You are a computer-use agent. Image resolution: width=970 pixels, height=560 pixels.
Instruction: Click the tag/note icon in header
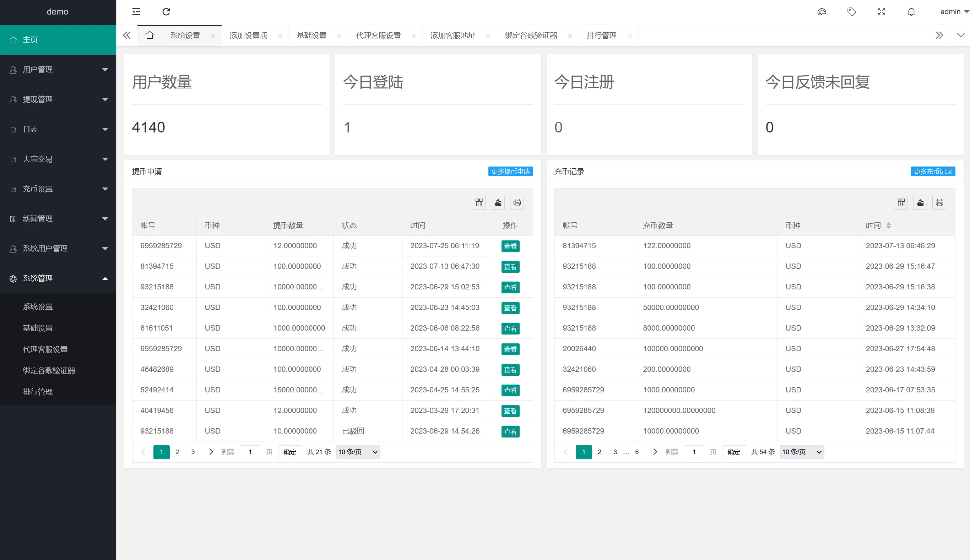(x=851, y=11)
